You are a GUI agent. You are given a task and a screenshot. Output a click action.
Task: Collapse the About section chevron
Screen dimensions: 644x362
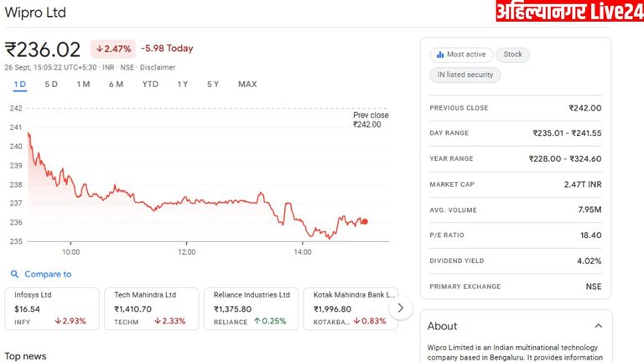[598, 326]
